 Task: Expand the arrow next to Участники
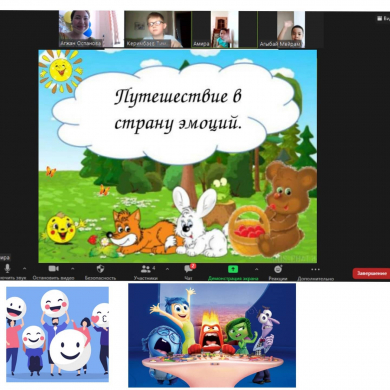click(167, 269)
